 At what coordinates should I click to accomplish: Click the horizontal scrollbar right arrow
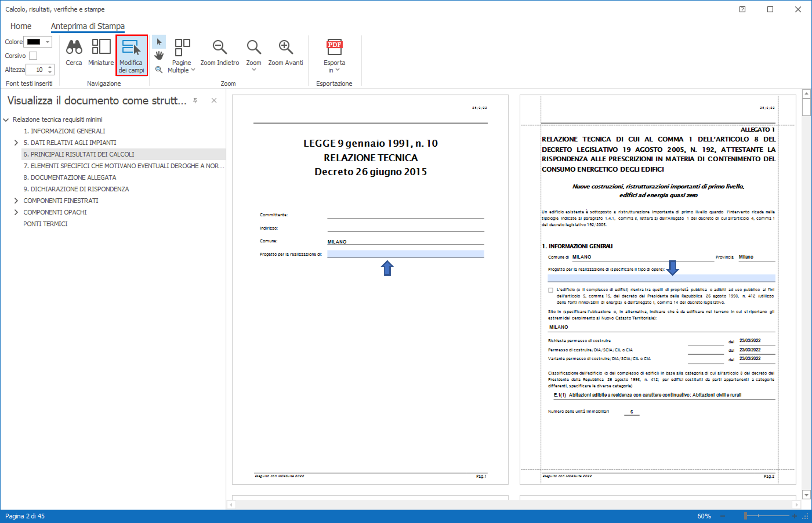(x=796, y=505)
